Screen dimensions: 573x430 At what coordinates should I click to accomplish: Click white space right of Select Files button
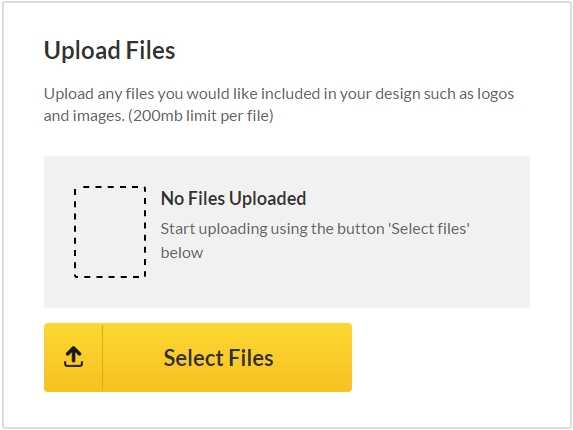(x=441, y=357)
